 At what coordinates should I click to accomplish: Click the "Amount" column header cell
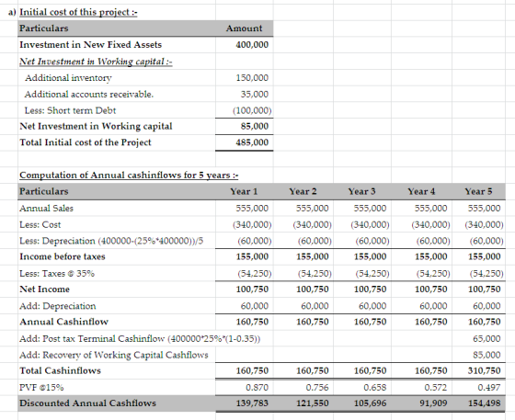point(244,28)
